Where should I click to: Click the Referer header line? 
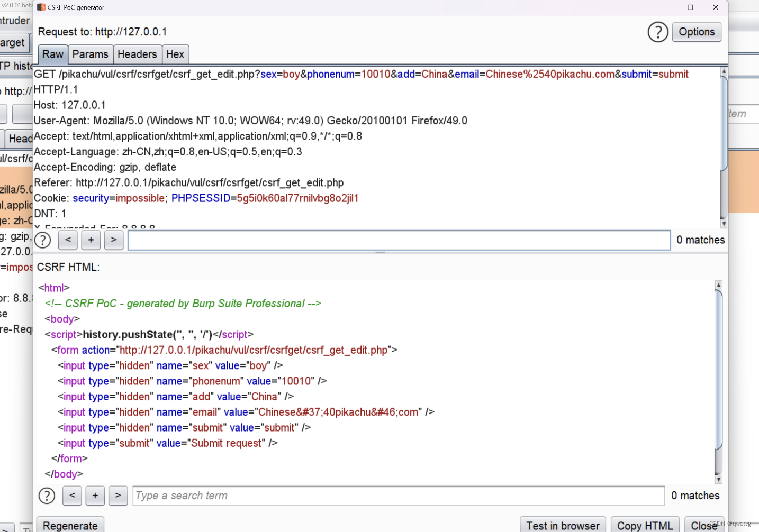click(x=189, y=183)
